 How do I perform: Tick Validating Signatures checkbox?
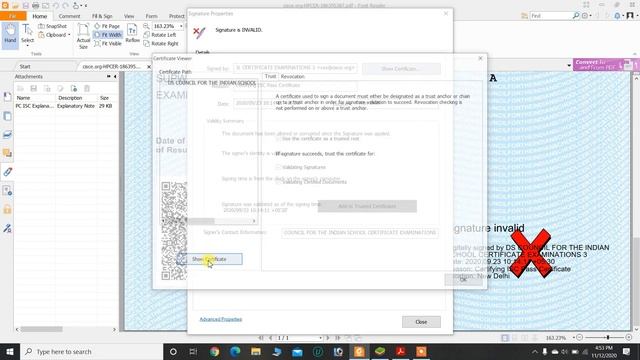(x=278, y=167)
